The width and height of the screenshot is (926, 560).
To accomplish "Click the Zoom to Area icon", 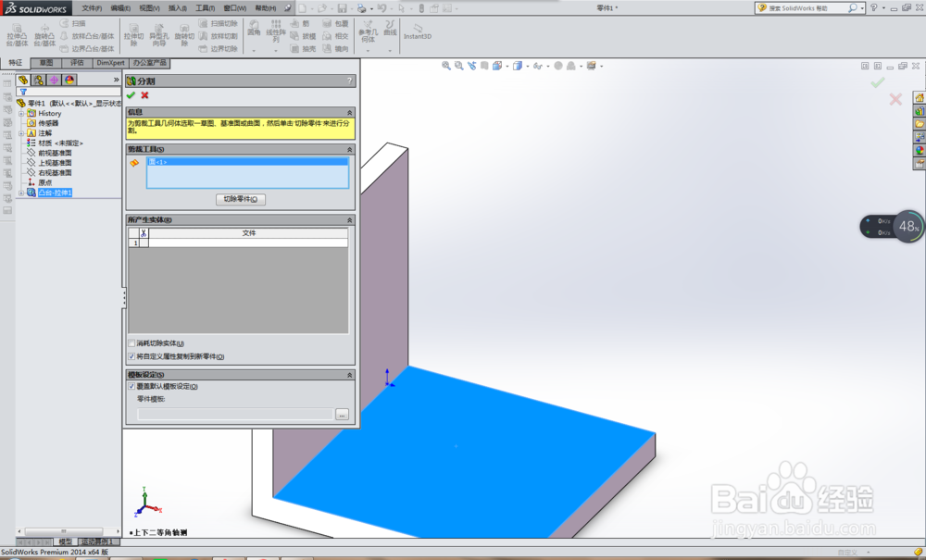I will click(459, 66).
